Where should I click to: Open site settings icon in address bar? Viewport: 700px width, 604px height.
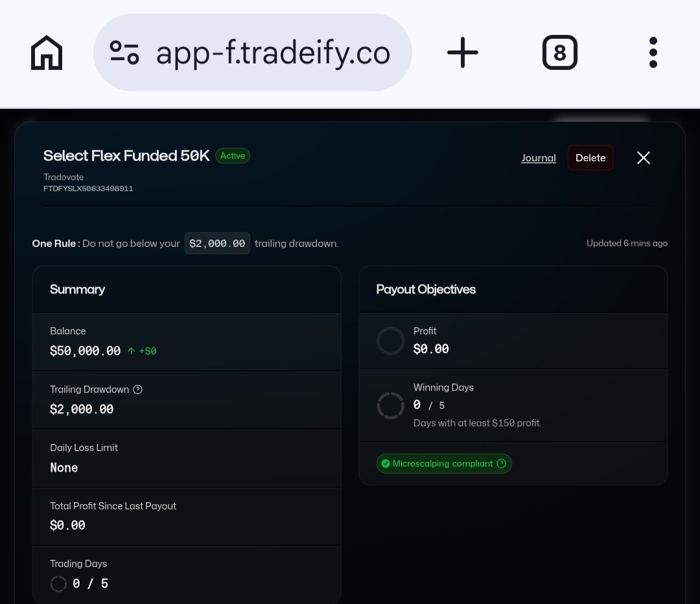tap(124, 52)
